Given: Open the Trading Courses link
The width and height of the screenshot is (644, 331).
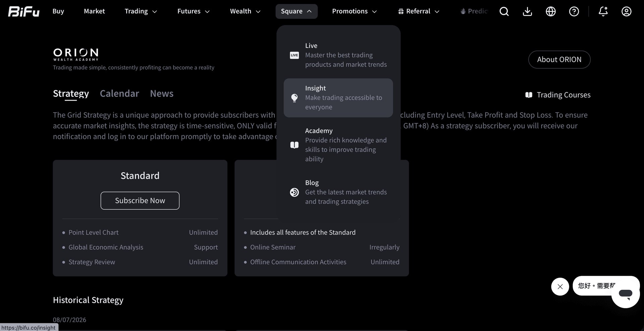Looking at the screenshot, I should [558, 95].
